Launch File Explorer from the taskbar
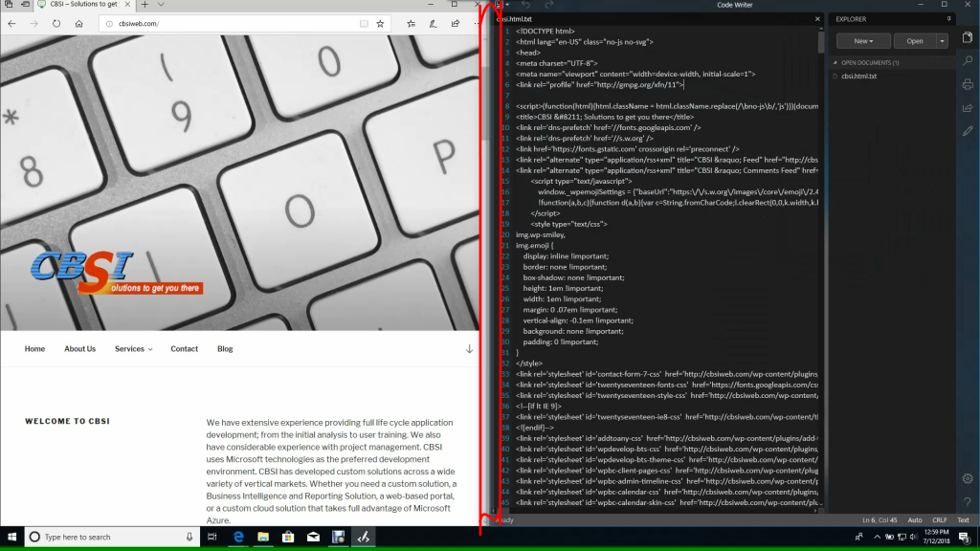The image size is (980, 551). [262, 538]
